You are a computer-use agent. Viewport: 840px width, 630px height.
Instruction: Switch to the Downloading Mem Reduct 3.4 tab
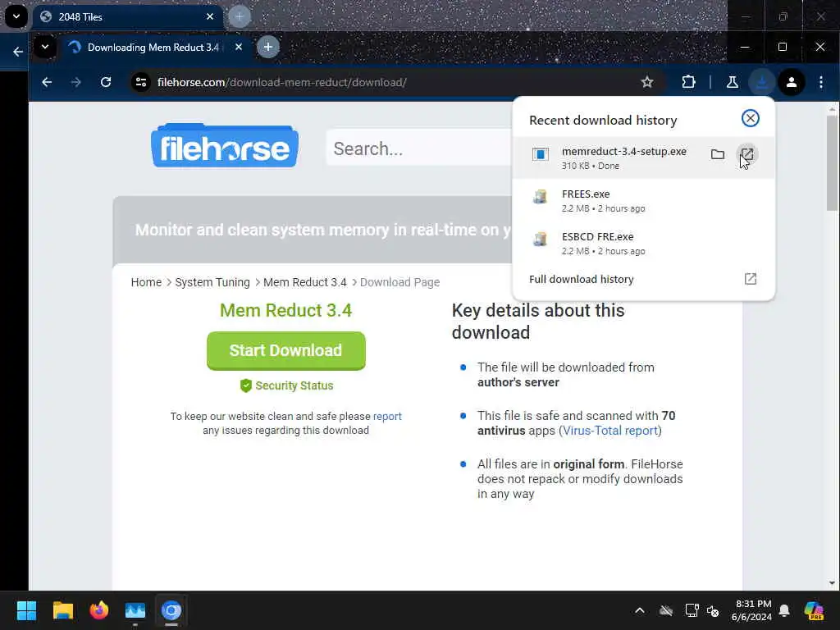(x=153, y=47)
